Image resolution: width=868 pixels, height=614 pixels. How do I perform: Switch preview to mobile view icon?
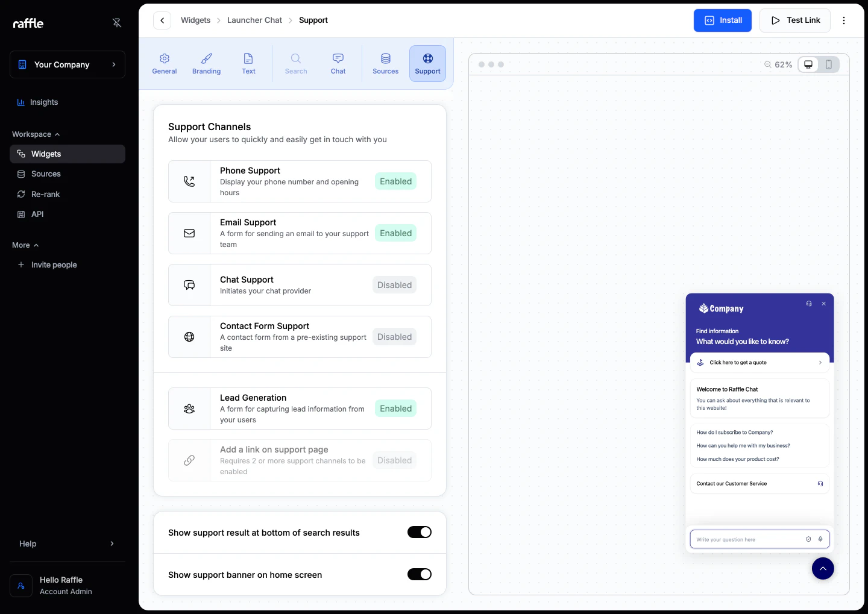pyautogui.click(x=829, y=64)
